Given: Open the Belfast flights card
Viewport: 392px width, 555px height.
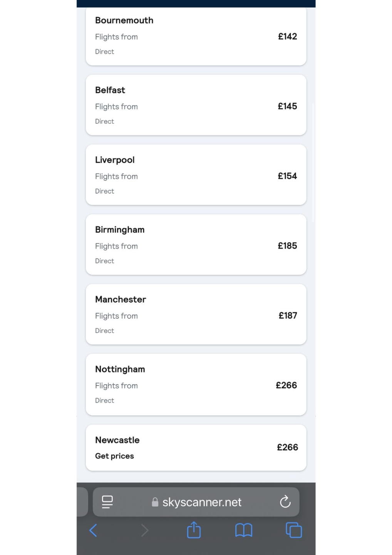Looking at the screenshot, I should 196,105.
